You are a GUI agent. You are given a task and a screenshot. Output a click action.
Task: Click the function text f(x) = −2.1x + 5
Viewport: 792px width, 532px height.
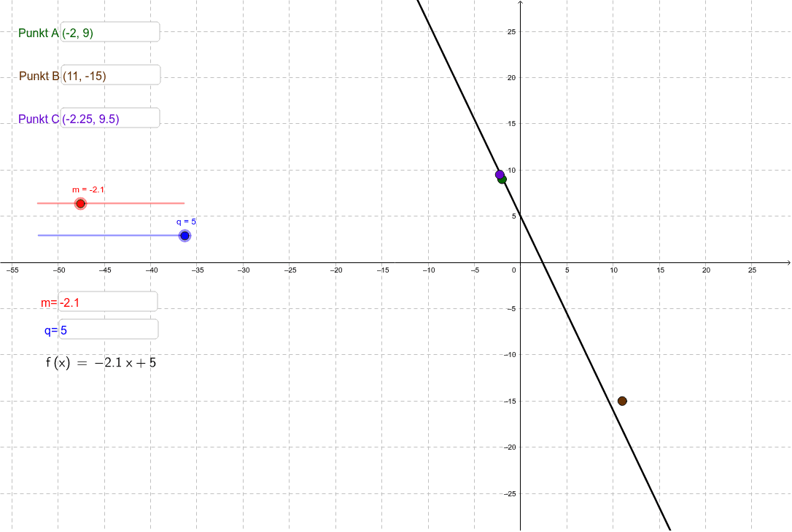pyautogui.click(x=101, y=362)
